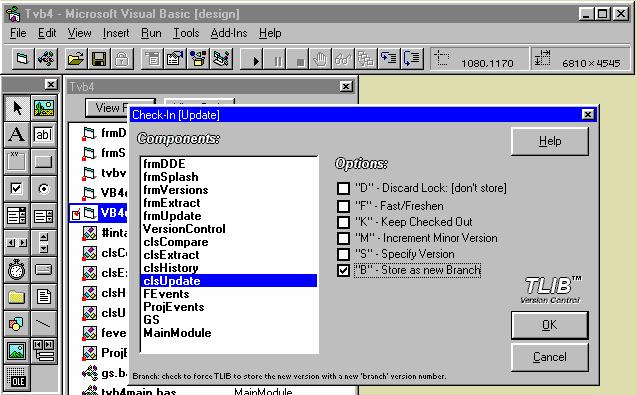Open the Object Browser toolbar icon
The height and width of the screenshot is (395, 637).
198,59
